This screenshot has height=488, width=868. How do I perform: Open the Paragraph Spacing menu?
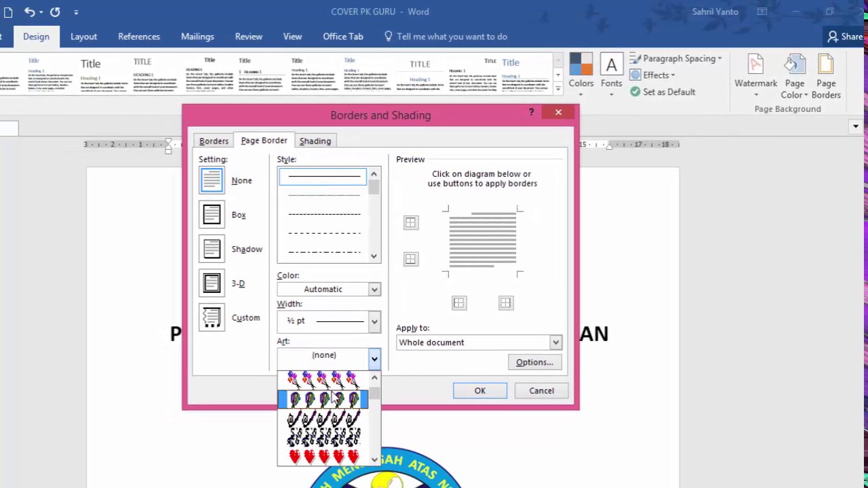tap(675, 58)
